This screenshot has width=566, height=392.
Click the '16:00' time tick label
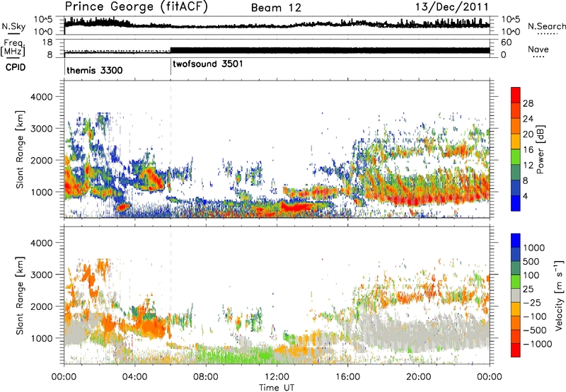[x=347, y=377]
